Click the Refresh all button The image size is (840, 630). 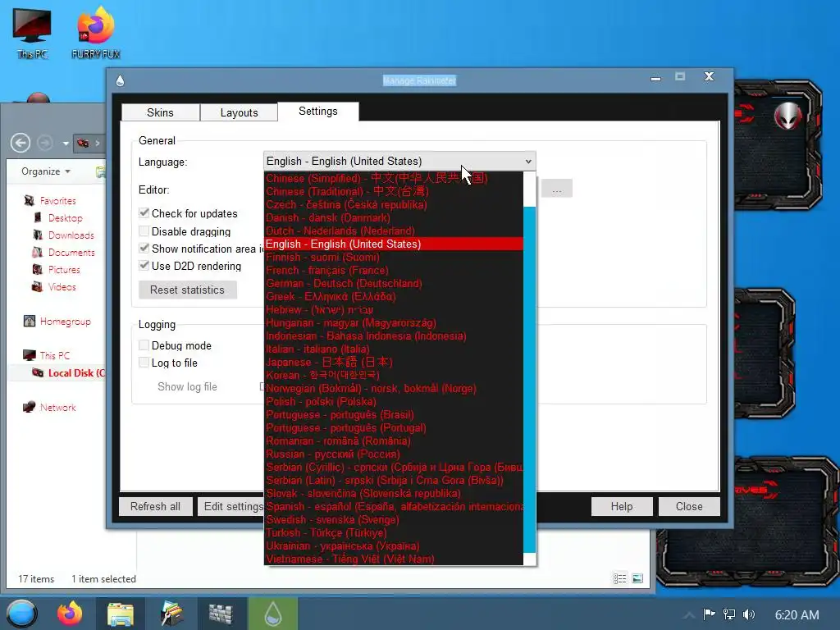tap(155, 506)
